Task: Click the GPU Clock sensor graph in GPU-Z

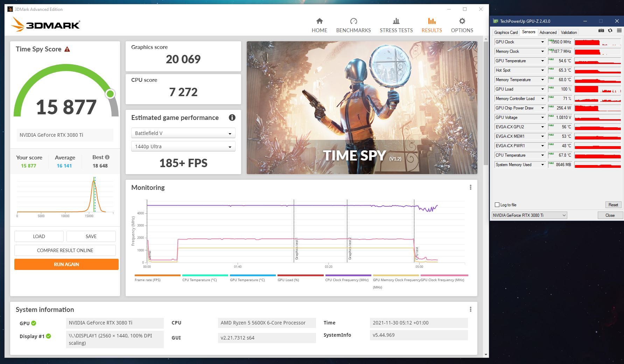Action: tap(598, 42)
